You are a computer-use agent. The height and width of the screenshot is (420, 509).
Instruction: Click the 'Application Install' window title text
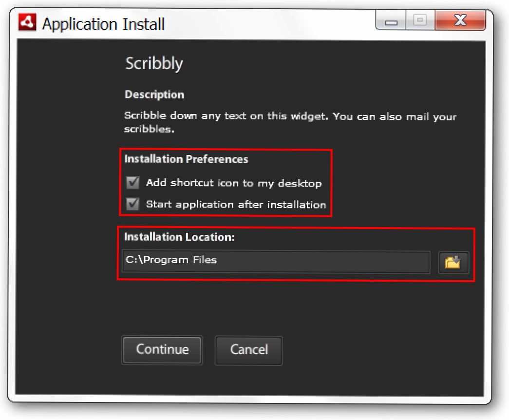[x=103, y=24]
